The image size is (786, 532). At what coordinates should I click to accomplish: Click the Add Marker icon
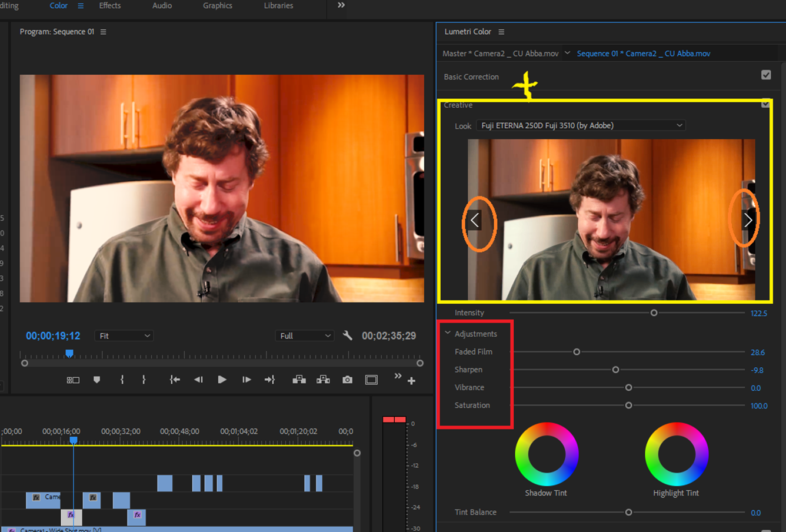pos(97,380)
